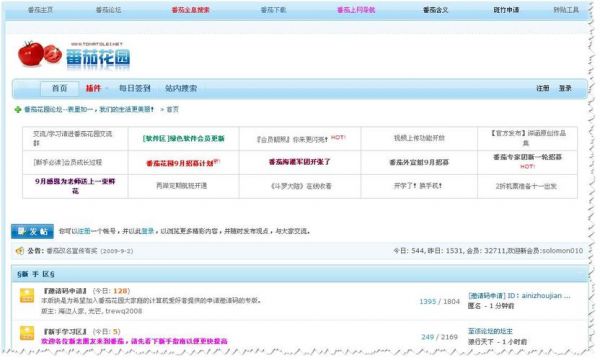Open the green 绿色软件会员更新 link
Screen dimensions: 600x360
[183, 138]
